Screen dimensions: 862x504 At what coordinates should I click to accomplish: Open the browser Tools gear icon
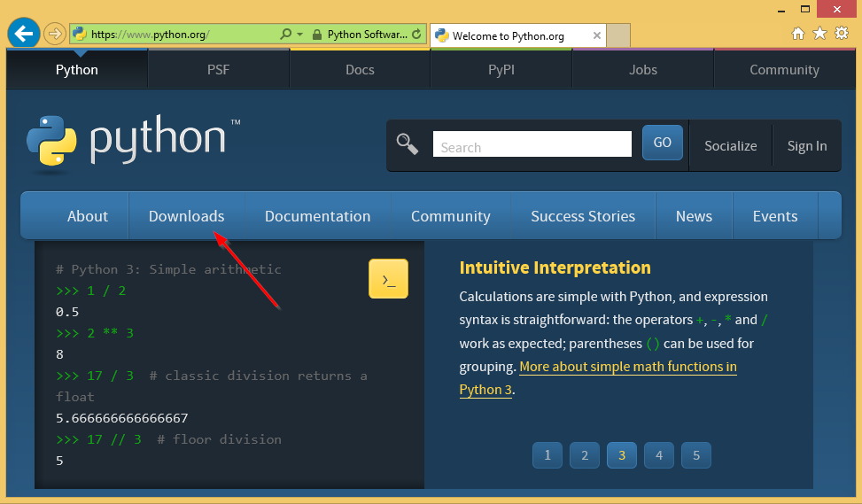[x=842, y=34]
